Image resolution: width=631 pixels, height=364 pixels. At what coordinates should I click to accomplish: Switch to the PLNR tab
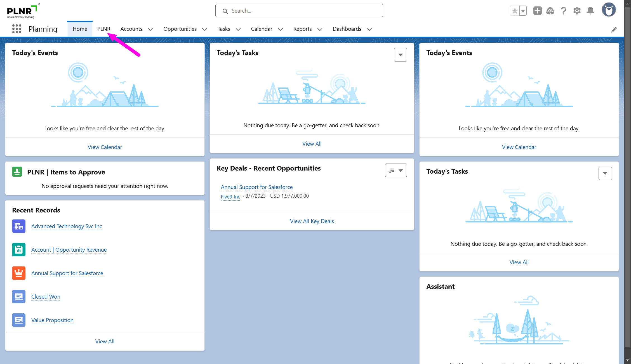coord(104,29)
